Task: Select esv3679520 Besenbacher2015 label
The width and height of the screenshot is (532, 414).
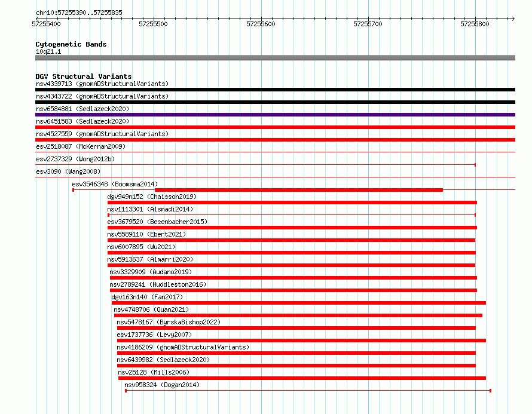Action: click(x=157, y=222)
